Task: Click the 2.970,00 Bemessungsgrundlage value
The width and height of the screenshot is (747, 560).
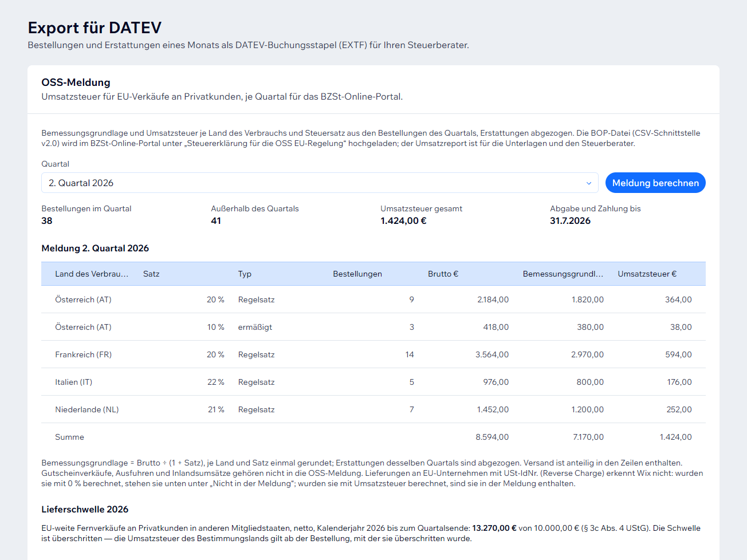Action: pyautogui.click(x=587, y=354)
